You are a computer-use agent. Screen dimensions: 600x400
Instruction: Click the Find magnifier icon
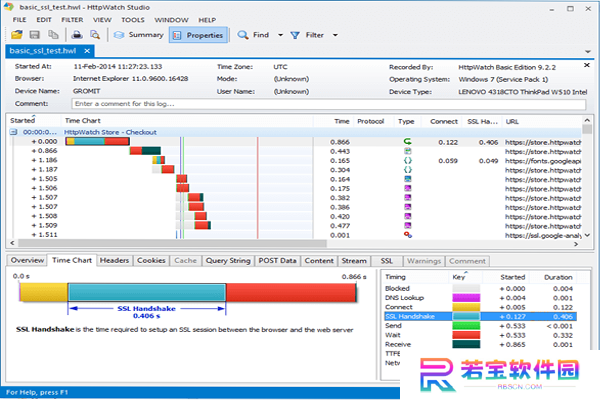point(243,35)
